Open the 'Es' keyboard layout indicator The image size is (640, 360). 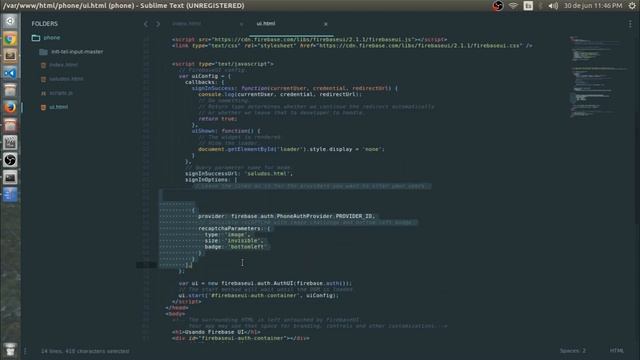coord(528,6)
